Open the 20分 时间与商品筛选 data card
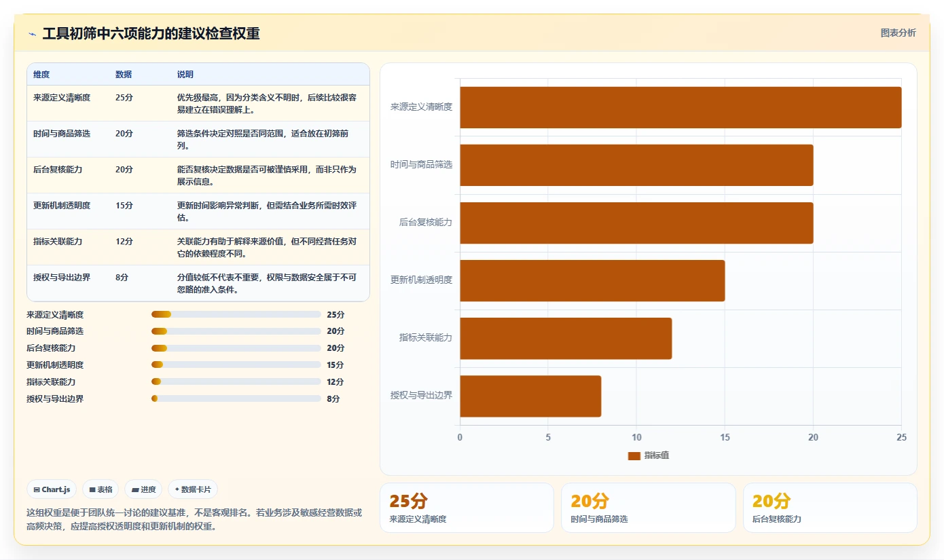944x560 pixels. [x=648, y=508]
